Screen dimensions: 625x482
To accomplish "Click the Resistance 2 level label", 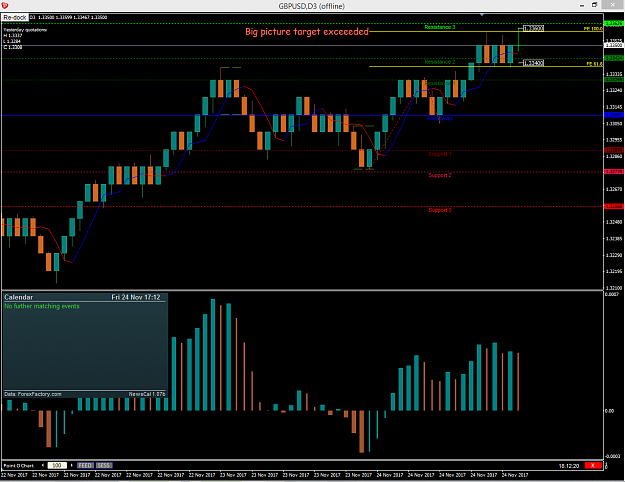I will [x=440, y=62].
